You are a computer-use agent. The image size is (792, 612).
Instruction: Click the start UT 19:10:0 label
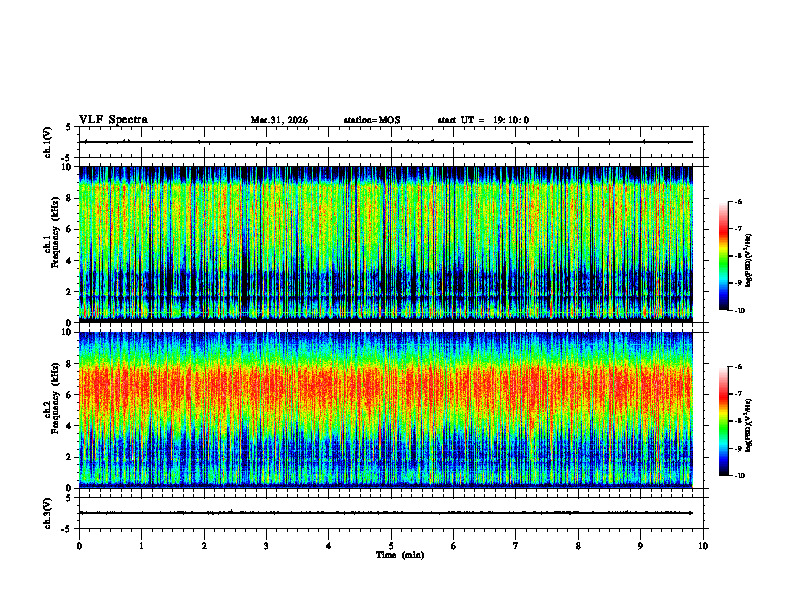[483, 120]
